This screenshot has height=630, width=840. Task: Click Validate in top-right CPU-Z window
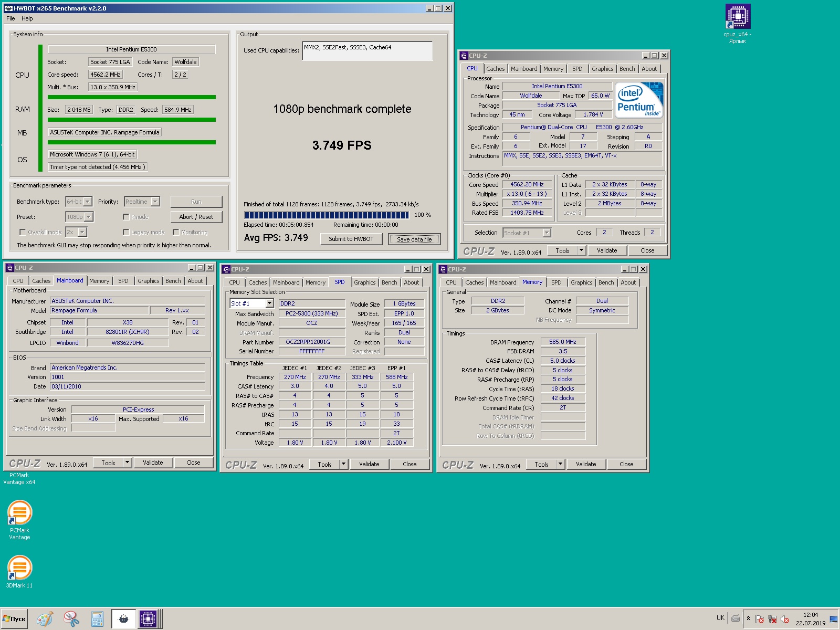point(607,250)
